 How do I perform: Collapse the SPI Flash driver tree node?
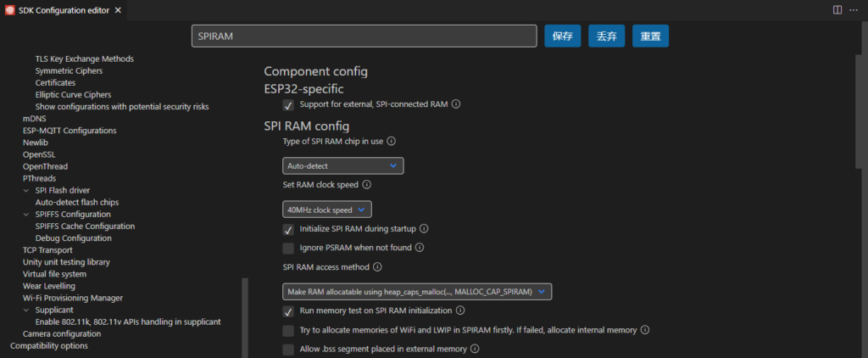26,190
